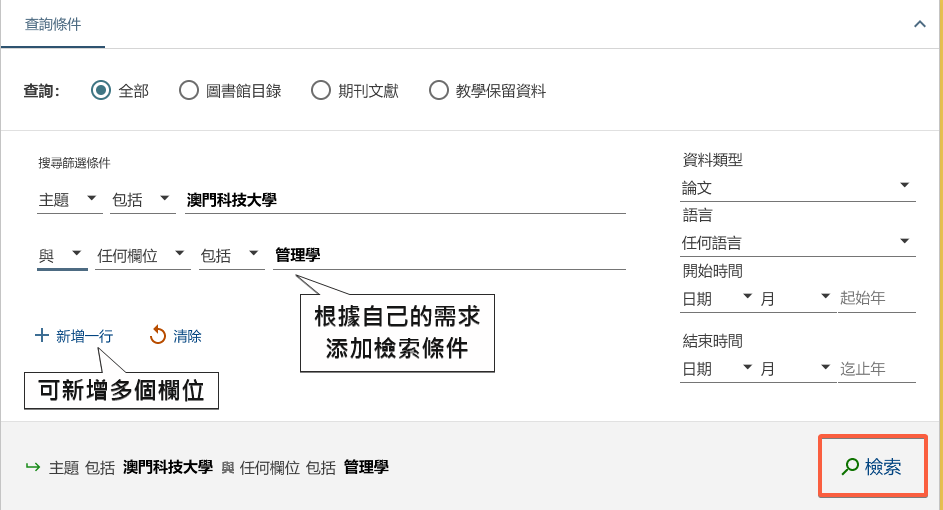
Task: Switch to the 查詢條件 tab
Action: pos(53,24)
